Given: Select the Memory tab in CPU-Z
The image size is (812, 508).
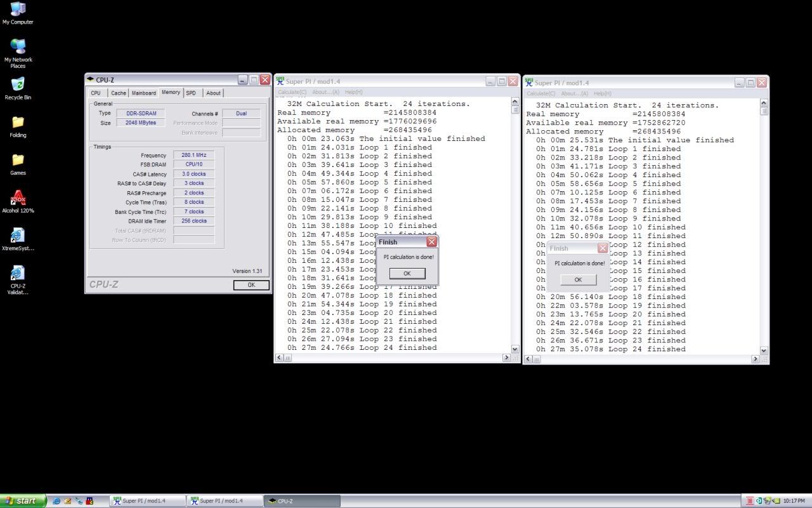Looking at the screenshot, I should click(171, 92).
